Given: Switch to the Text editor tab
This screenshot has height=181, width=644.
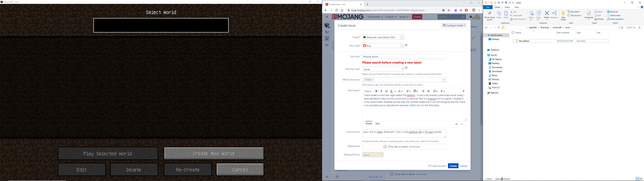Looking at the screenshot, I should 377,124.
